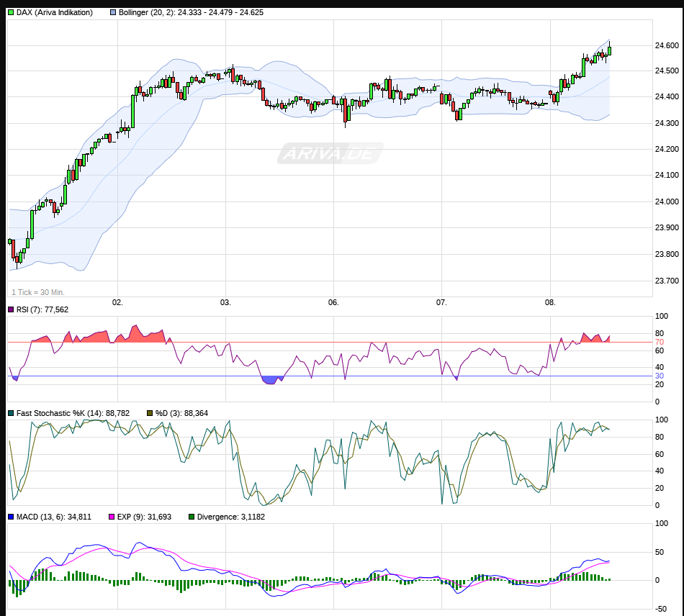Click the Bollinger legend color square
The height and width of the screenshot is (616, 684).
[114, 12]
